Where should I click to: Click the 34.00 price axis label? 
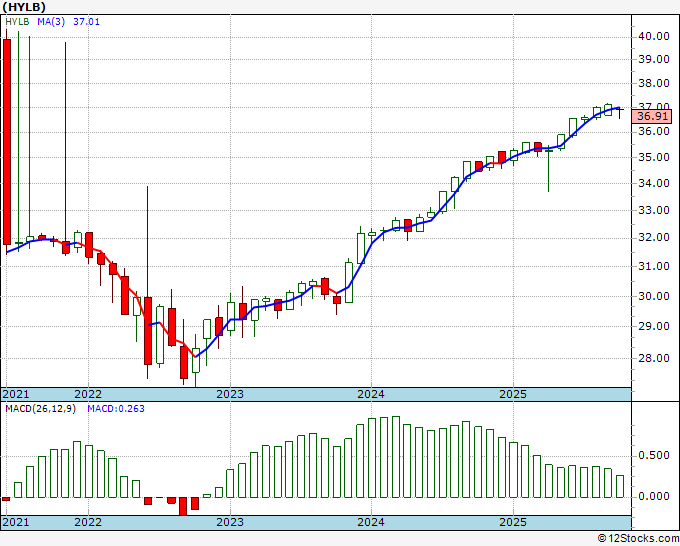pos(654,183)
